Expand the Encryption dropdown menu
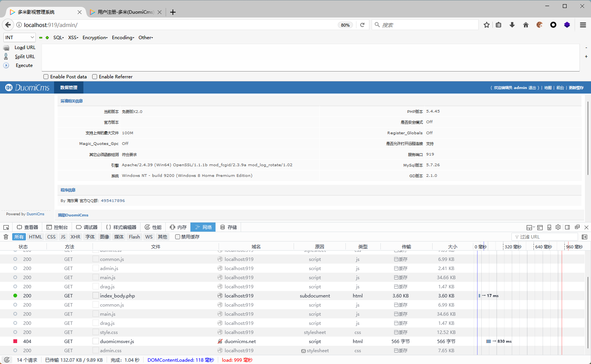 point(95,38)
